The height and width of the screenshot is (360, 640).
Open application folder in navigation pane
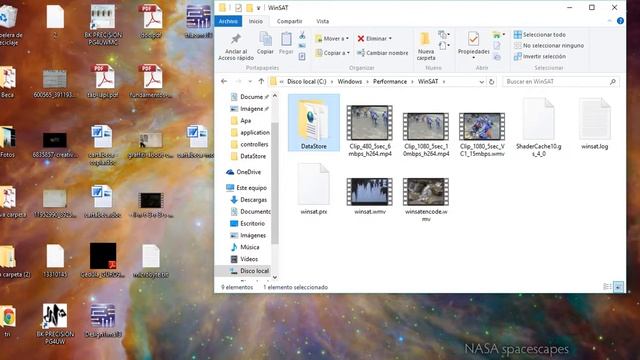[x=250, y=132]
